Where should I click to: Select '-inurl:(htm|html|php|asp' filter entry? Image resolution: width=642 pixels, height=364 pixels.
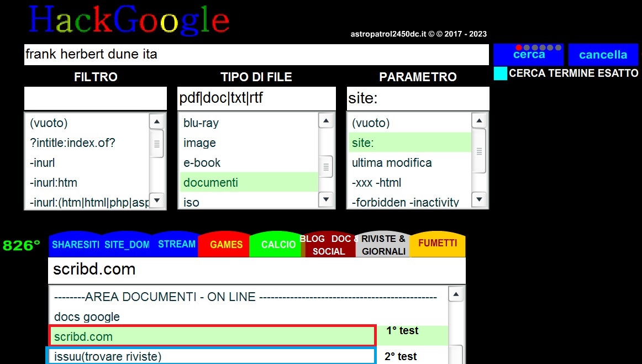(87, 202)
